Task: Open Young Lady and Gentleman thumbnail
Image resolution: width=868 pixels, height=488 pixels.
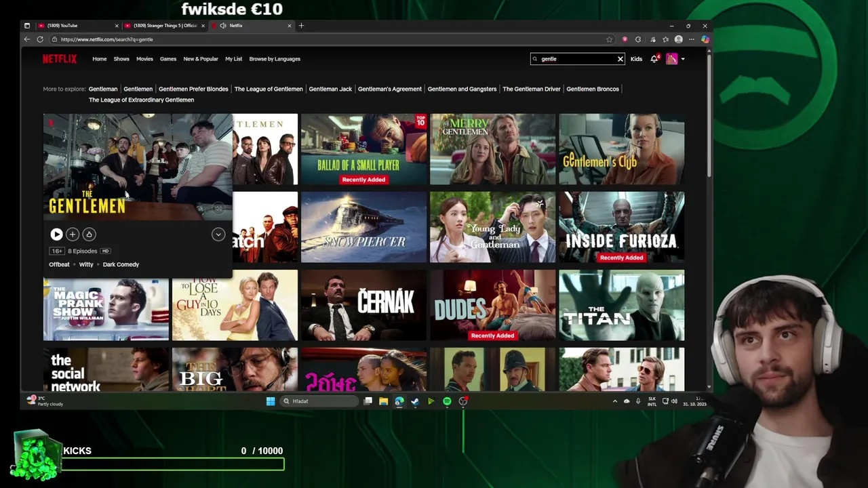Action: 492,227
